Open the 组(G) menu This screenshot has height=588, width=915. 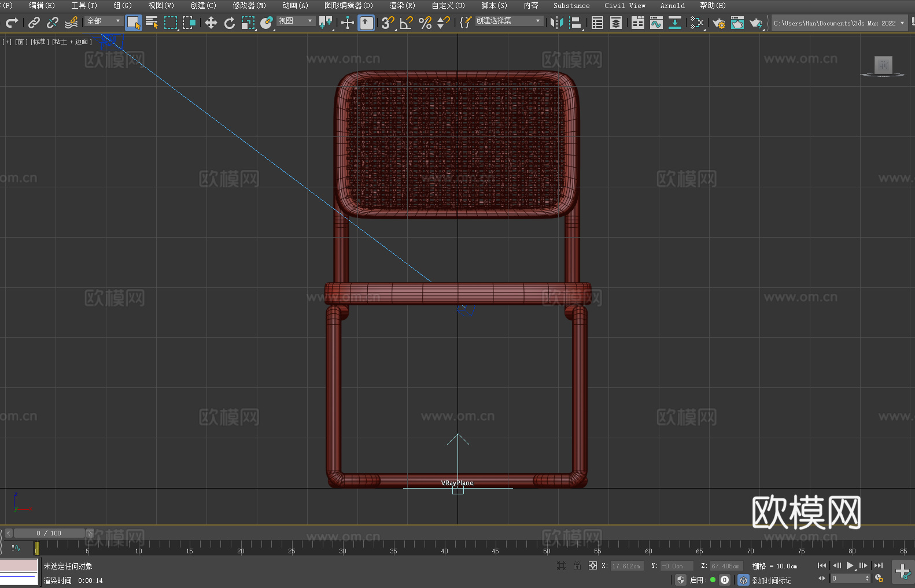(x=123, y=5)
